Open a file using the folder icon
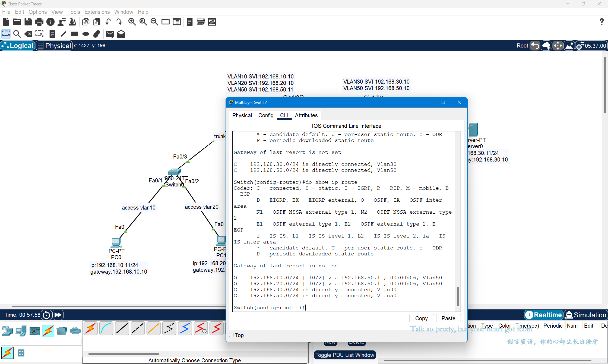The width and height of the screenshot is (608, 364). [17, 22]
